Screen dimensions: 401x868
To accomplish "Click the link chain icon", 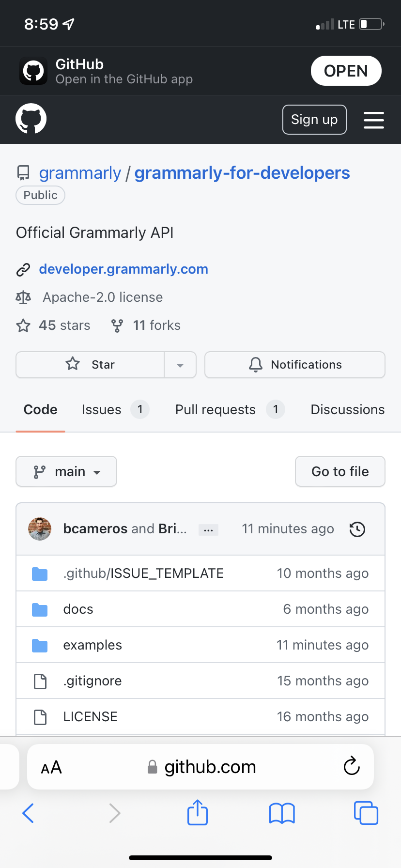I will 23,270.
